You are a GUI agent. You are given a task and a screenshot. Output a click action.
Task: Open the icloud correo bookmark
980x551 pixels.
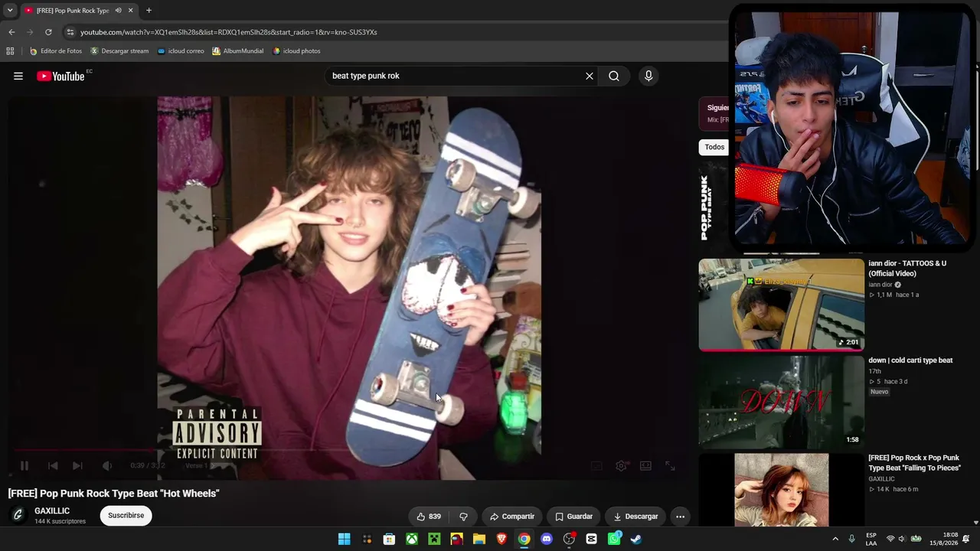181,51
